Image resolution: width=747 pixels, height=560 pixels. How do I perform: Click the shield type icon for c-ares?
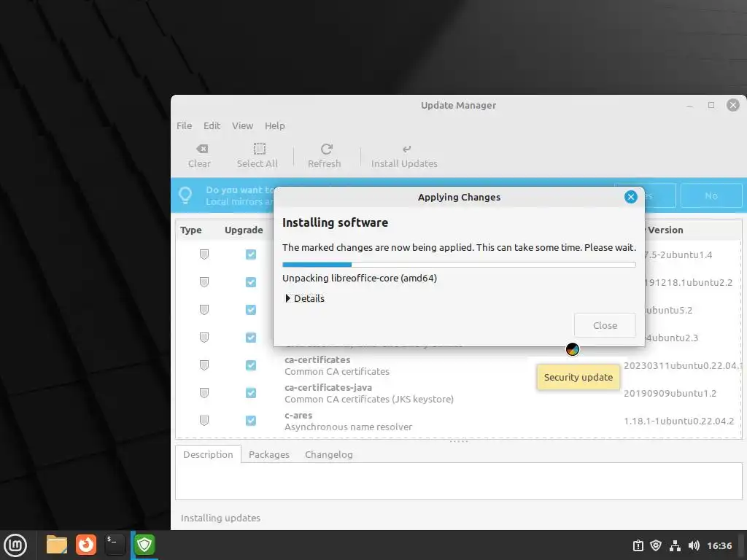click(x=204, y=421)
